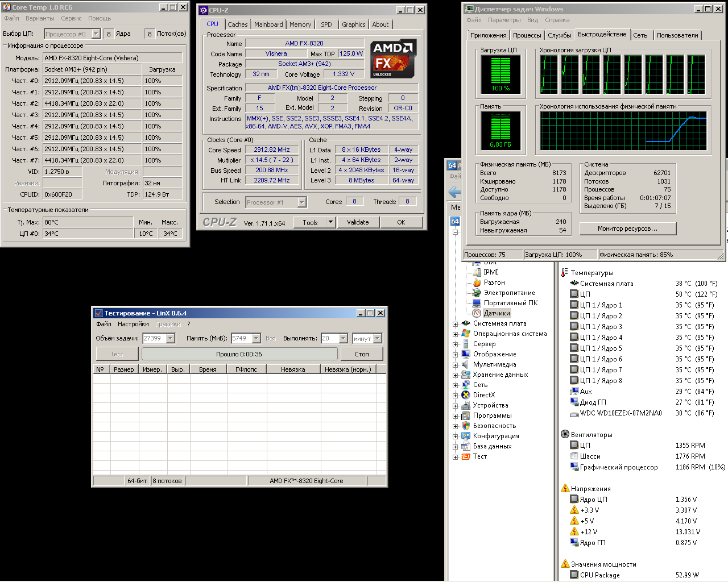This screenshot has height=582, width=728.
Task: Open the База данных icon
Action: pyautogui.click(x=466, y=446)
